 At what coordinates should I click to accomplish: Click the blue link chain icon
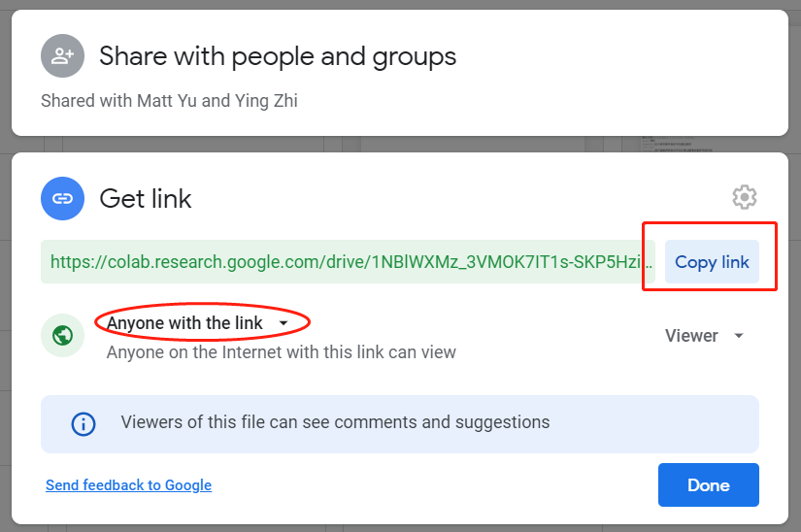pyautogui.click(x=62, y=199)
